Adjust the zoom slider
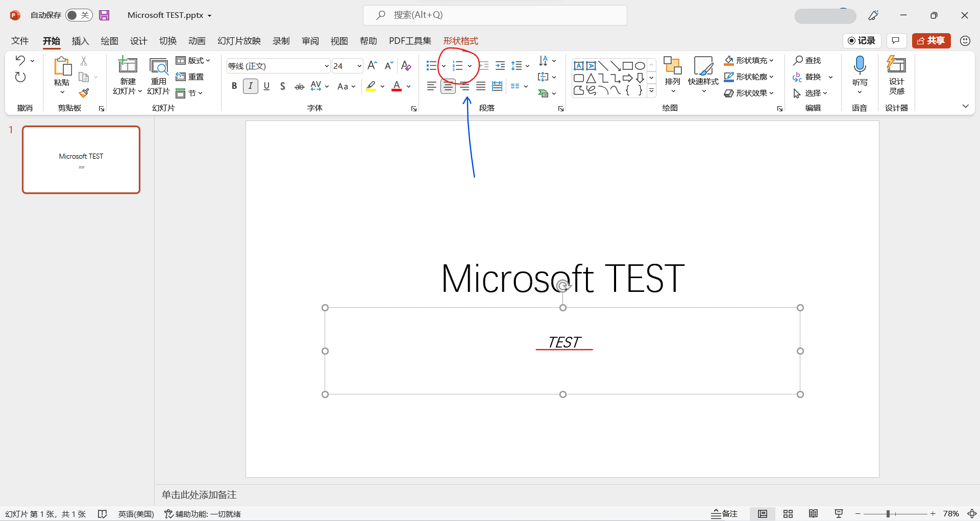 coord(888,514)
